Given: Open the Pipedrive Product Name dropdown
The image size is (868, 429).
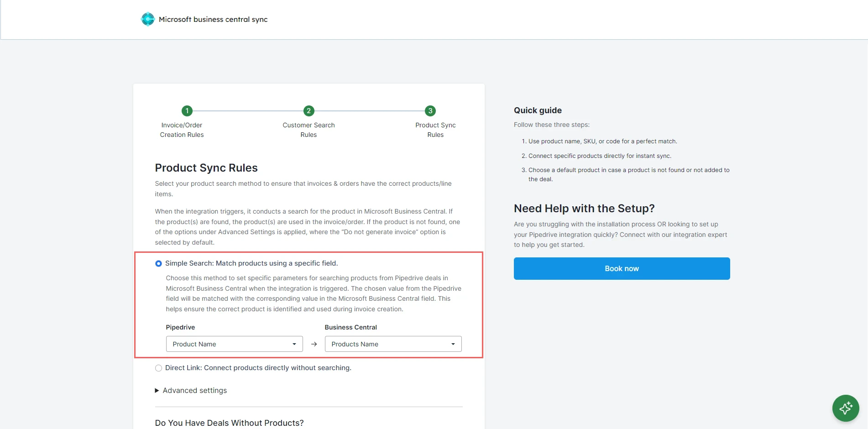Looking at the screenshot, I should pos(235,344).
